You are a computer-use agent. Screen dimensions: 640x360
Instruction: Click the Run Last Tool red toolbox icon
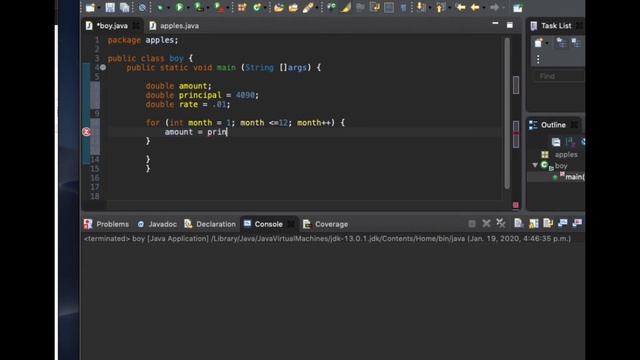coord(219,7)
